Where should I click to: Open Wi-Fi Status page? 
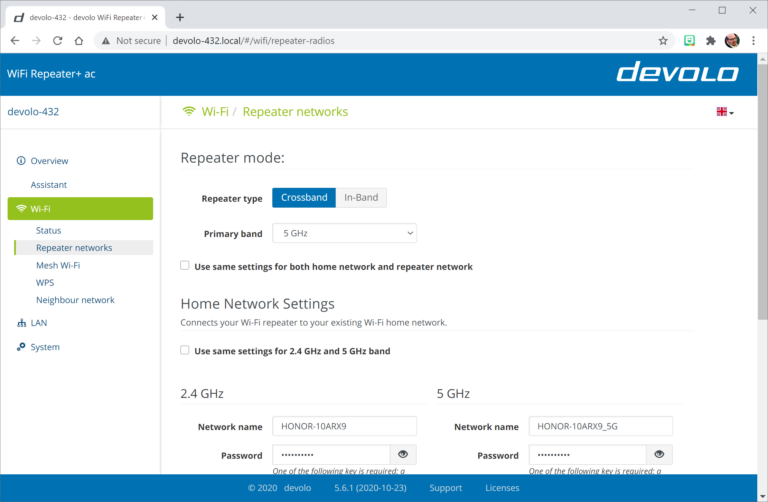pyautogui.click(x=48, y=230)
